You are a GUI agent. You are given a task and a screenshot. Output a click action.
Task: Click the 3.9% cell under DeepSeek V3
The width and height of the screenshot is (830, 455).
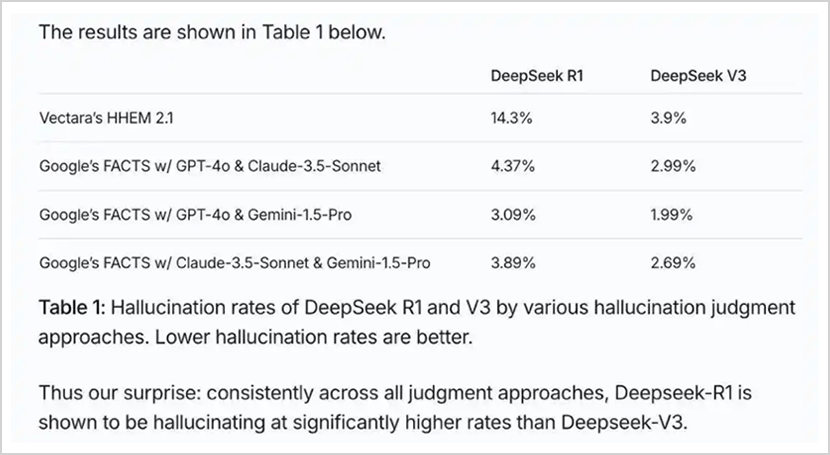666,118
